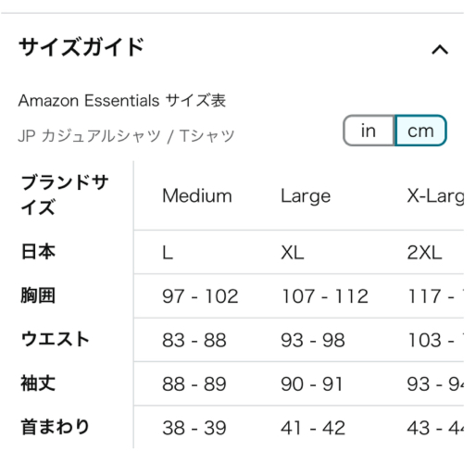The image size is (476, 476).
Task: Collapse the サイズガイド section chevron
Action: pyautogui.click(x=440, y=49)
